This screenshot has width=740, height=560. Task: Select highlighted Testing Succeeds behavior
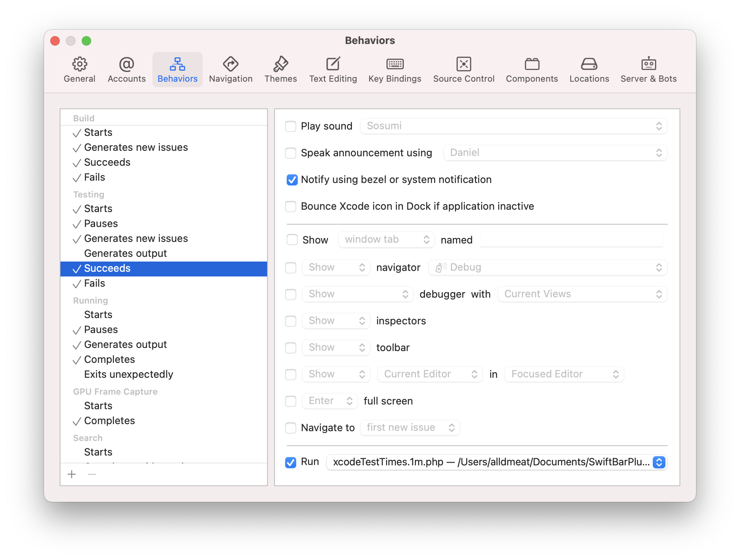coord(164,269)
